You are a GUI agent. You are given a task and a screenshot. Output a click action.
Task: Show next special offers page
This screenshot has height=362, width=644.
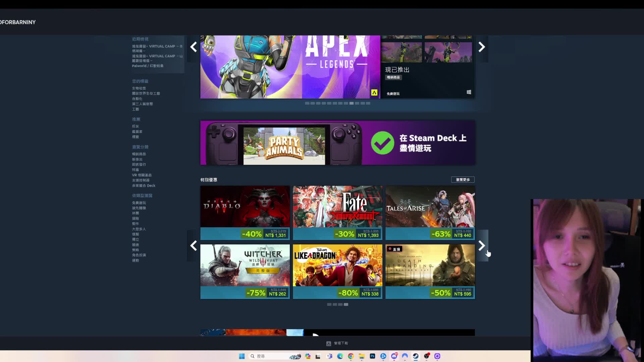[x=482, y=246]
